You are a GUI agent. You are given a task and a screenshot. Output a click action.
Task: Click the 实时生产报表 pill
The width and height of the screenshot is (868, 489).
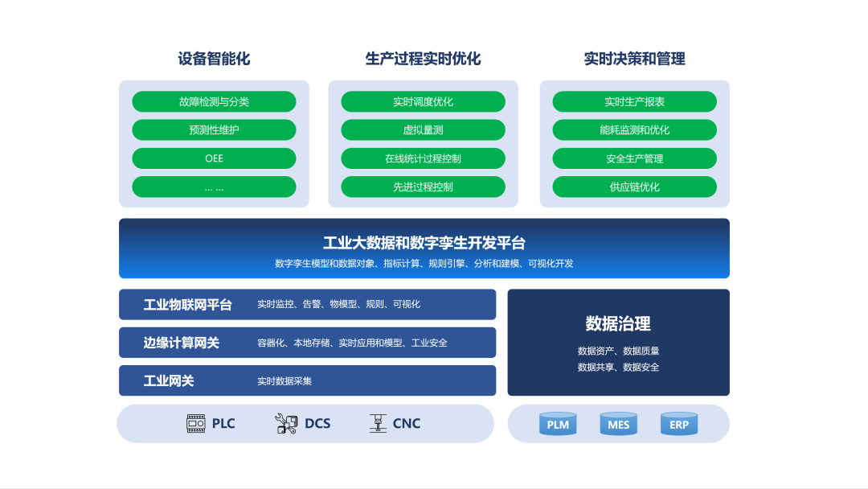click(x=634, y=102)
